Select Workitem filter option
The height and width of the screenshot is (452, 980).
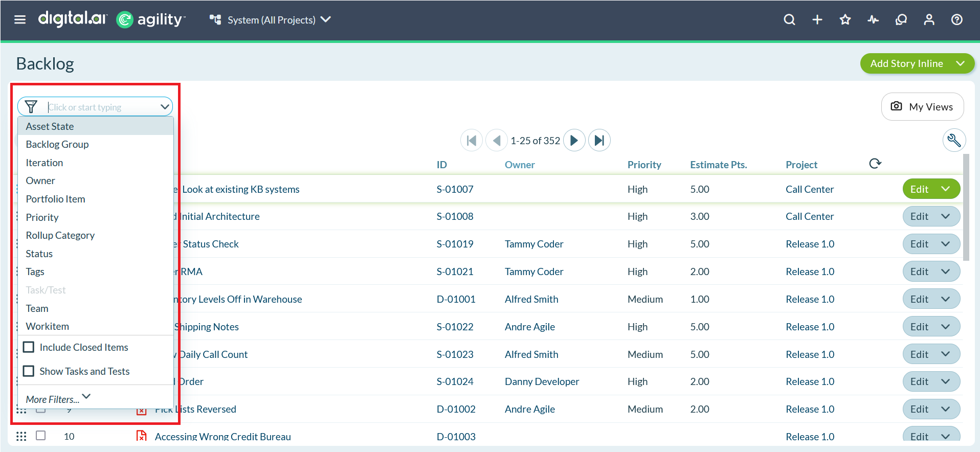(96, 326)
